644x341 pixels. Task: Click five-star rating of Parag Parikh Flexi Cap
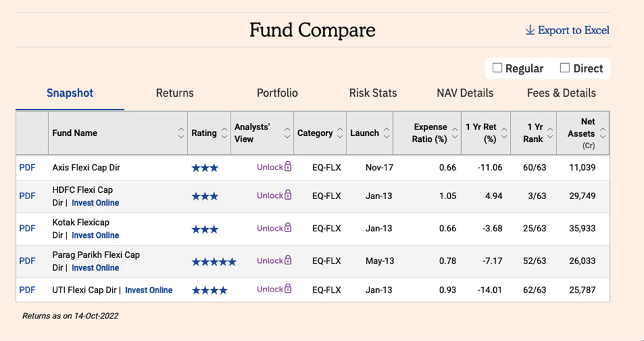(x=214, y=261)
